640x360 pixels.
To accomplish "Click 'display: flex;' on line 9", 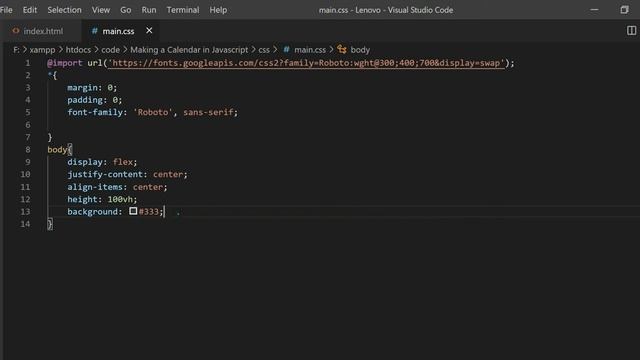I will coord(102,162).
